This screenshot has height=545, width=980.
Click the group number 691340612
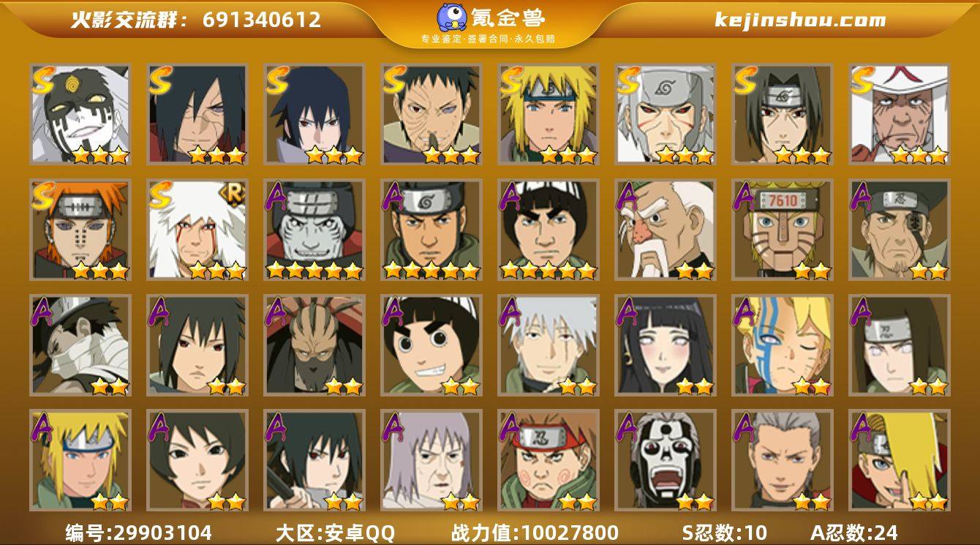(x=262, y=20)
